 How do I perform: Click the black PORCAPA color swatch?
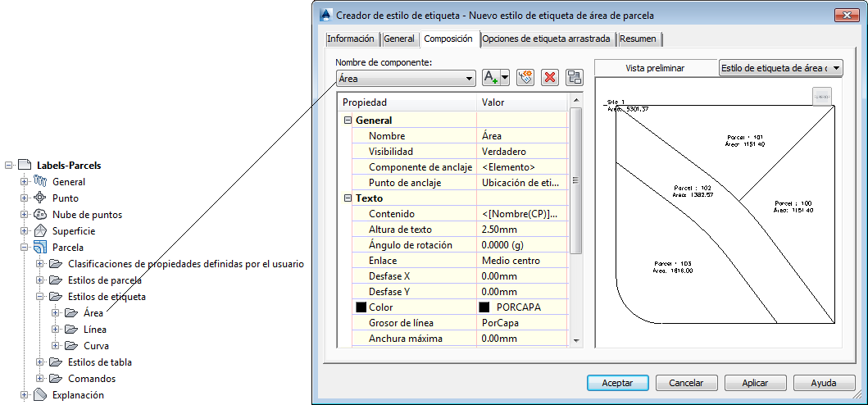coord(485,307)
